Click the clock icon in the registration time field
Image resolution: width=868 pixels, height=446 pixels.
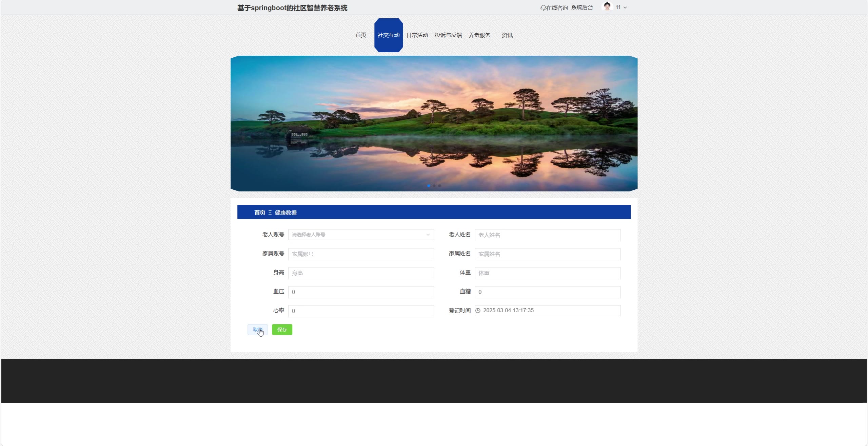pyautogui.click(x=478, y=311)
